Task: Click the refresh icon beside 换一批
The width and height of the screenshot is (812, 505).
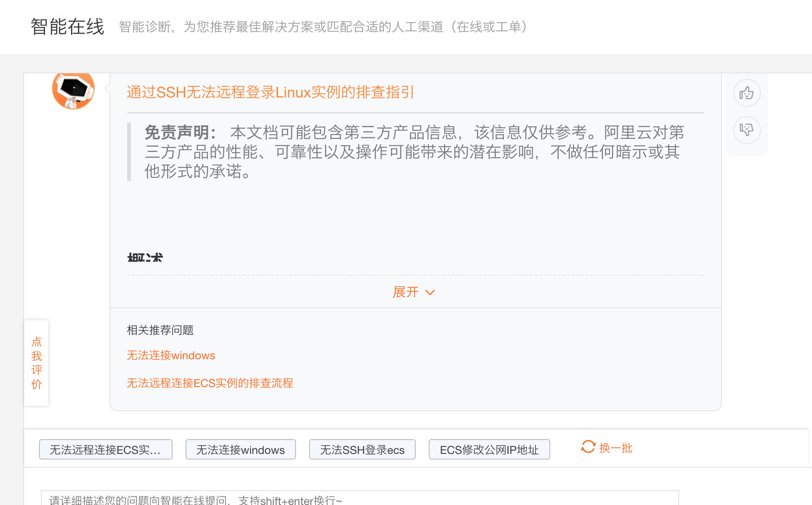Action: click(x=588, y=447)
